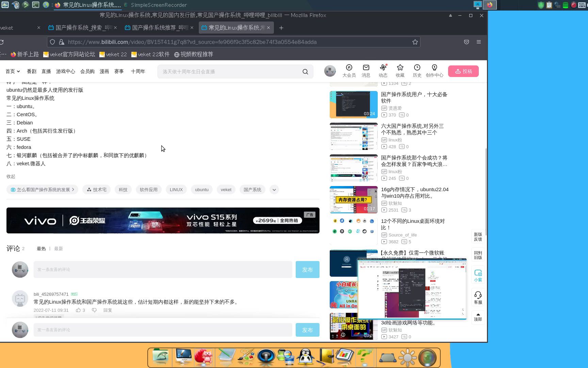Open 游戏中心 in bilibili navigation
Viewport: 588px width, 368px height.
(x=66, y=71)
